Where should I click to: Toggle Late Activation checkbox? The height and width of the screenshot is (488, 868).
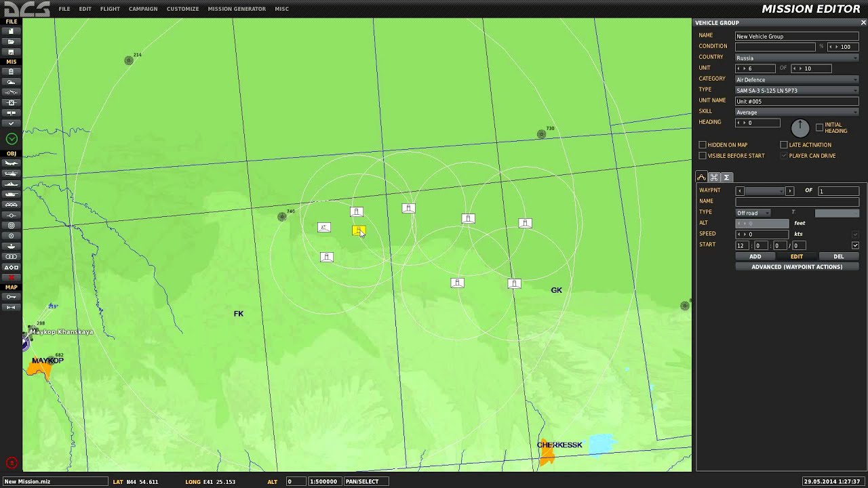coord(784,145)
